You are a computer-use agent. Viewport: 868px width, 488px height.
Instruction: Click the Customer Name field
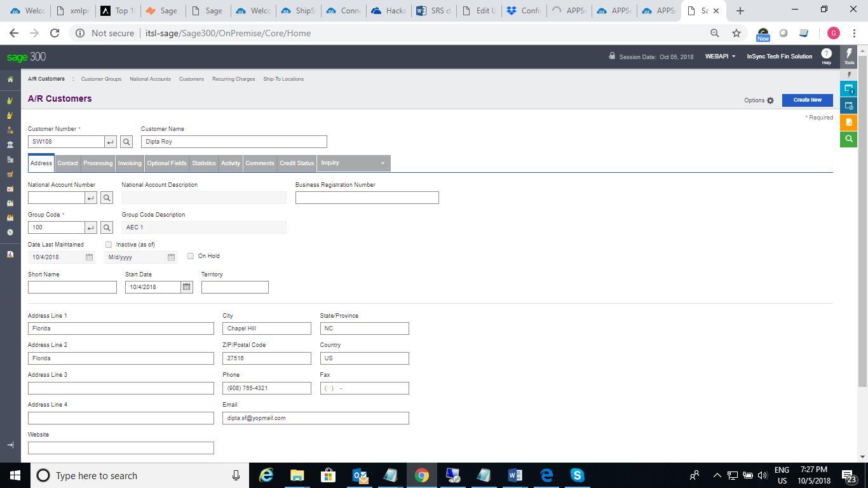(x=234, y=142)
